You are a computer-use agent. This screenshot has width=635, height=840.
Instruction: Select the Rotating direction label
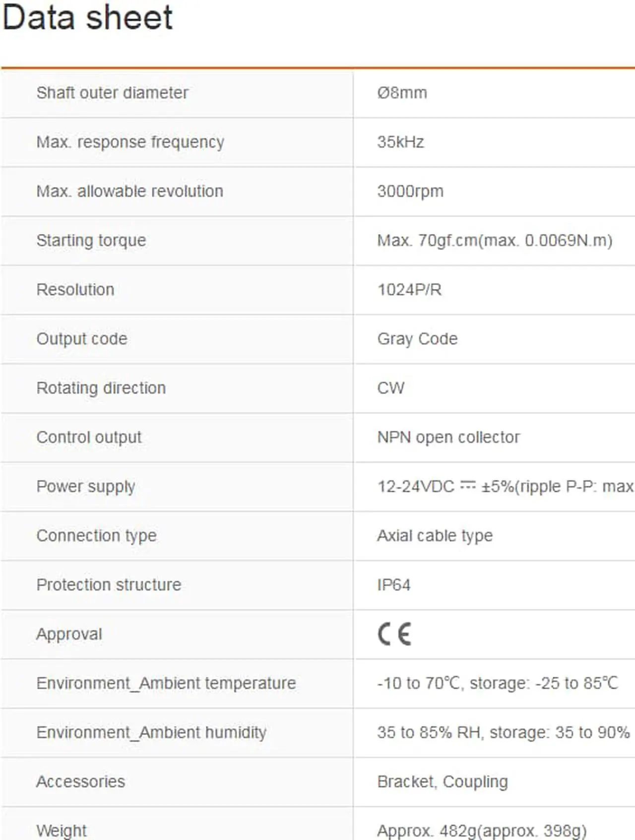pos(101,388)
